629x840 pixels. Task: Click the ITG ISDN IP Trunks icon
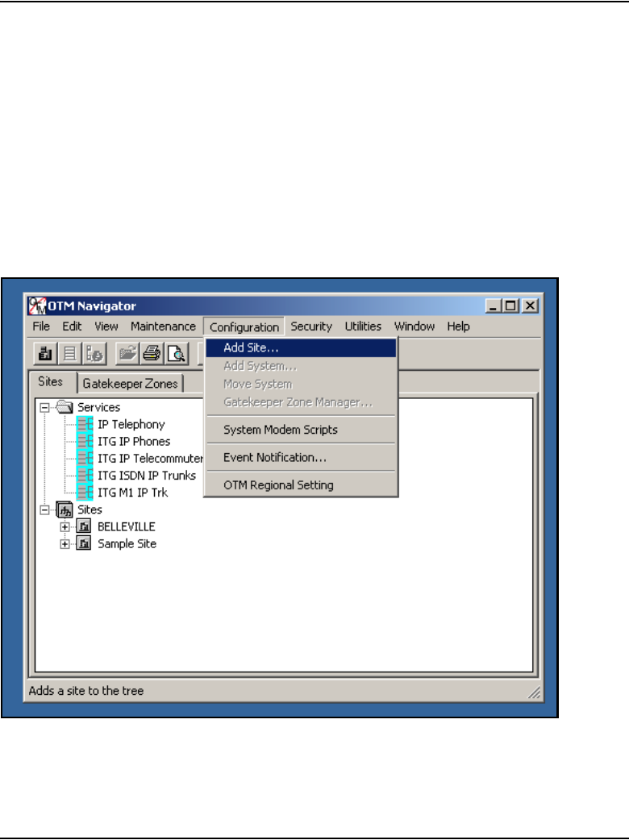tap(85, 476)
